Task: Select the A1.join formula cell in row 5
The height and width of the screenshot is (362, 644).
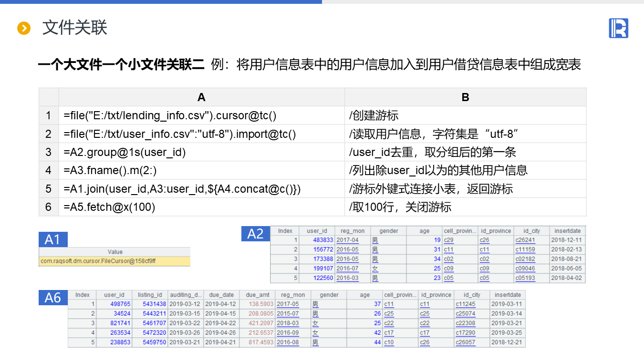Action: pos(201,189)
